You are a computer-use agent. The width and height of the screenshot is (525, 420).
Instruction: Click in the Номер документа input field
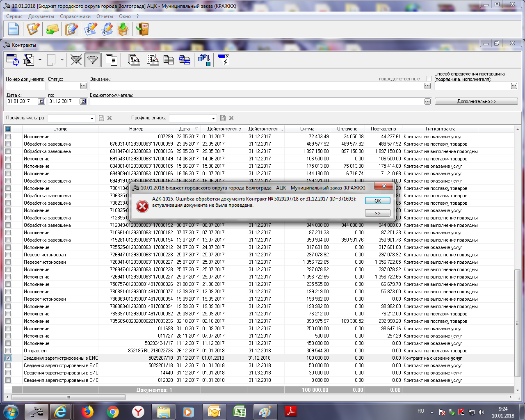(25, 86)
